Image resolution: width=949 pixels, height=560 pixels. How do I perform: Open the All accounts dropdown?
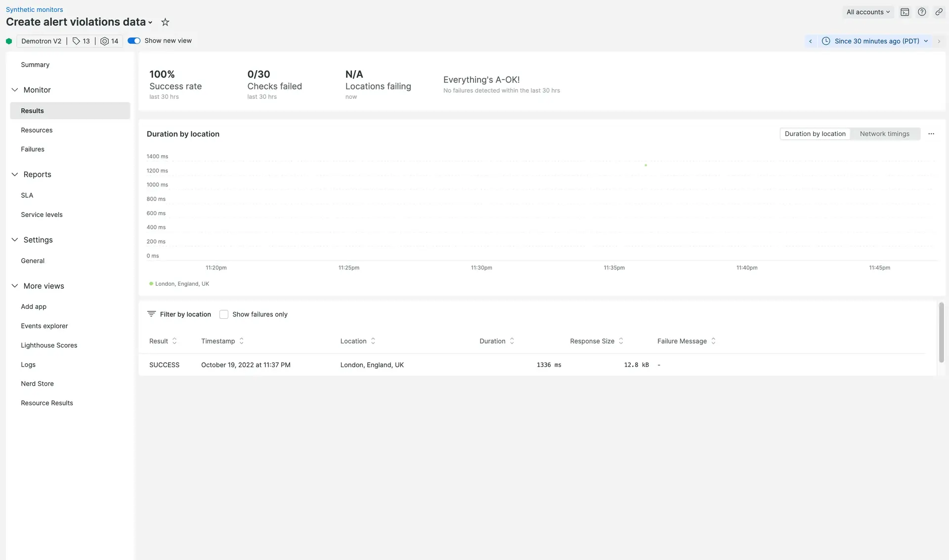868,12
